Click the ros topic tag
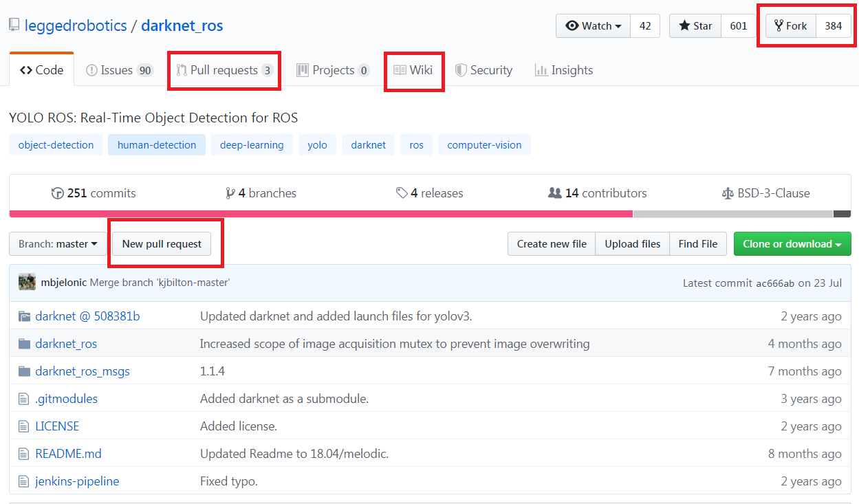The height and width of the screenshot is (504, 859). pos(417,144)
